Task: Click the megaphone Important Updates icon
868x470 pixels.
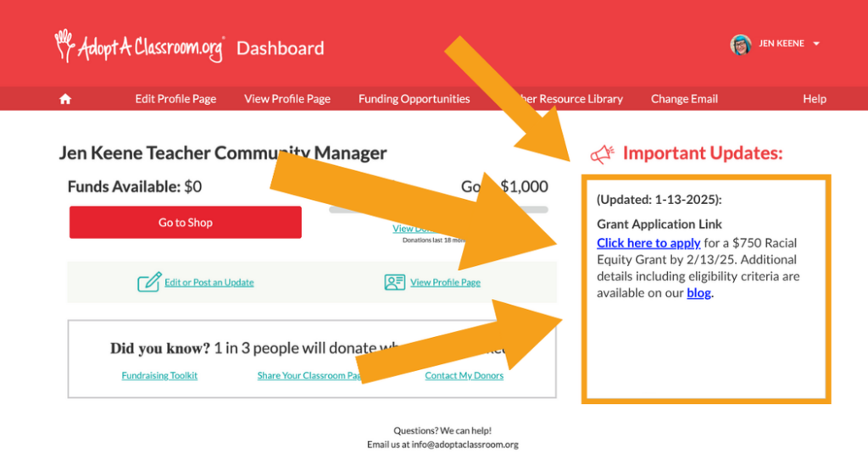Action: [x=603, y=154]
